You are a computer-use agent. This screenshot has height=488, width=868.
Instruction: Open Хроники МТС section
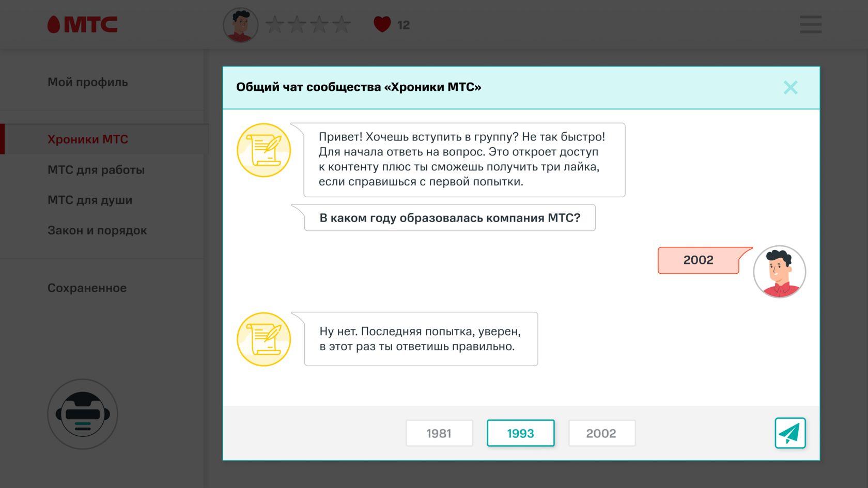click(88, 139)
